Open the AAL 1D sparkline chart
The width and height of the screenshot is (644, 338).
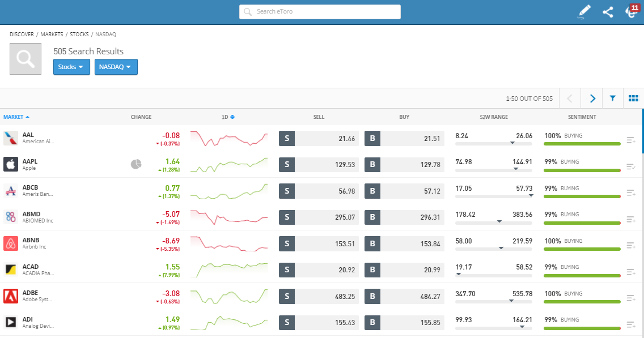click(x=229, y=139)
